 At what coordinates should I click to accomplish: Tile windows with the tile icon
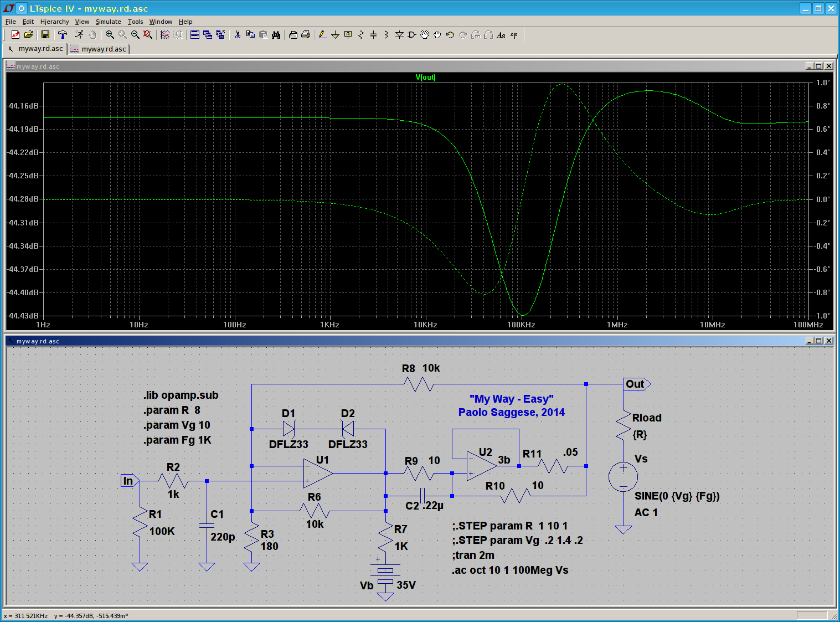(195, 35)
